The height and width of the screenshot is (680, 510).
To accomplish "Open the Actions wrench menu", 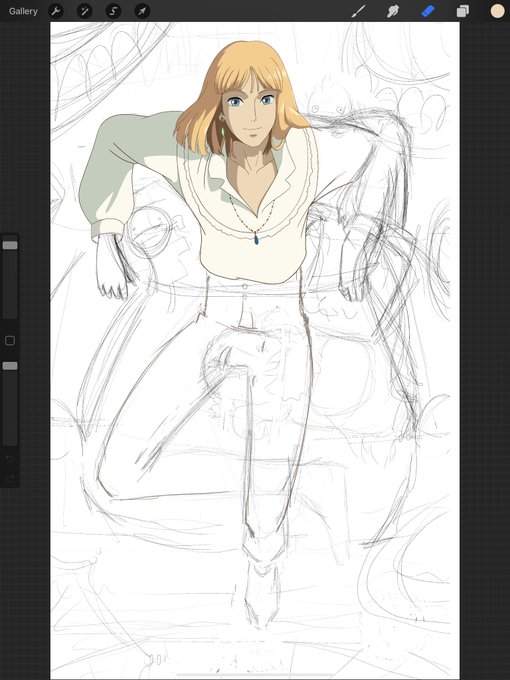I will [x=56, y=11].
